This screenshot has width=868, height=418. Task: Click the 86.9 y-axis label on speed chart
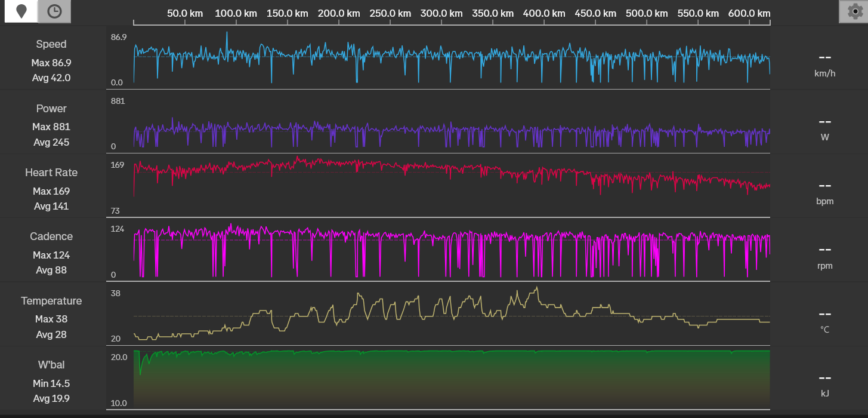click(119, 37)
